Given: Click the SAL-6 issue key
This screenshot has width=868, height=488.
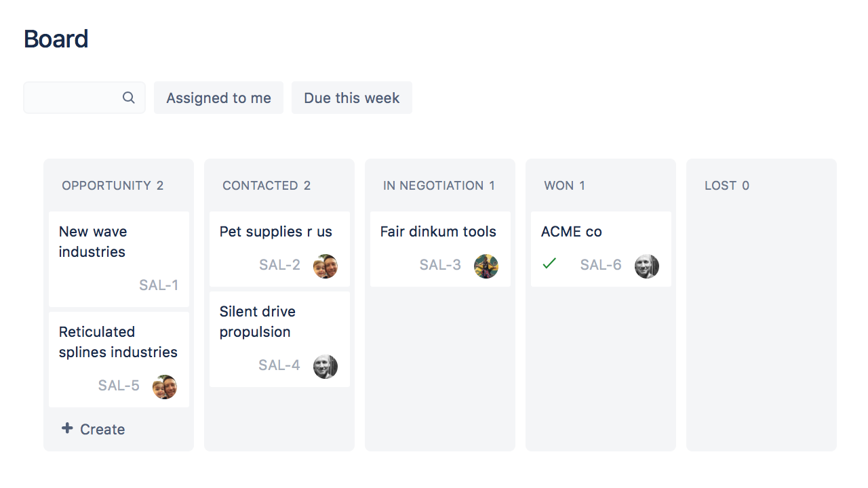Looking at the screenshot, I should tap(601, 265).
